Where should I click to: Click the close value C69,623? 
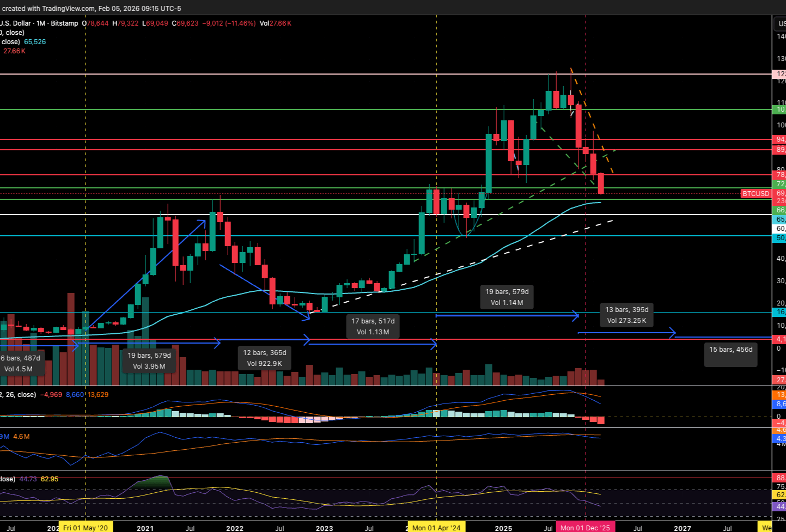pos(185,23)
